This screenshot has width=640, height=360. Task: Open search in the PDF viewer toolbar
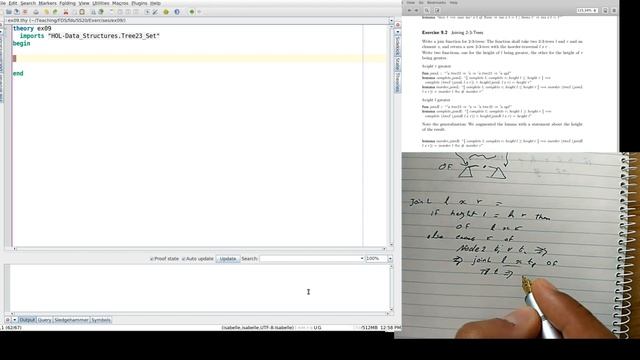[427, 10]
